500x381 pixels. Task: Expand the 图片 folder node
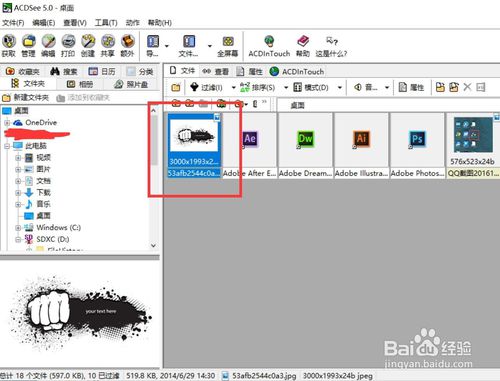[x=18, y=169]
